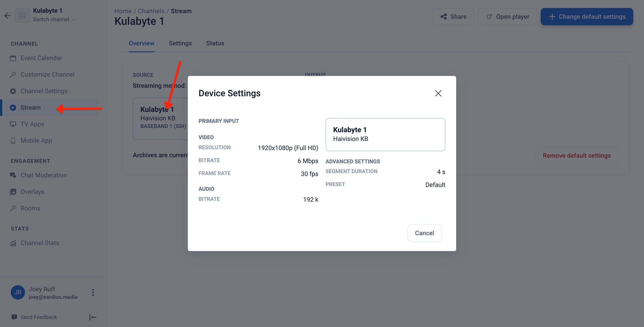644x327 pixels.
Task: Click Channels in the breadcrumb
Action: click(151, 11)
